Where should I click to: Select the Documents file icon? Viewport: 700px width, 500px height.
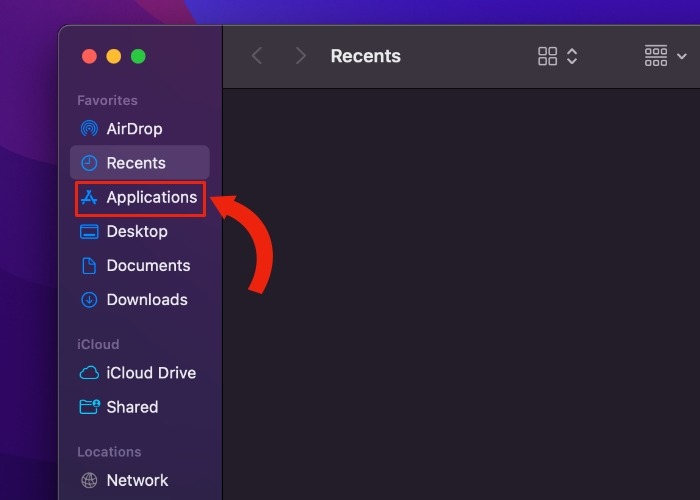pyautogui.click(x=89, y=266)
